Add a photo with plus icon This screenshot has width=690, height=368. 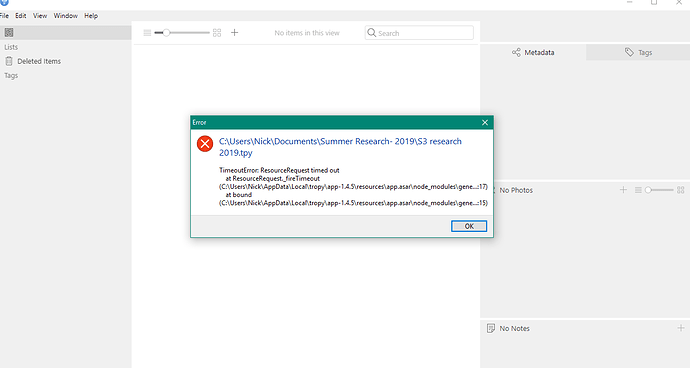[x=623, y=190]
